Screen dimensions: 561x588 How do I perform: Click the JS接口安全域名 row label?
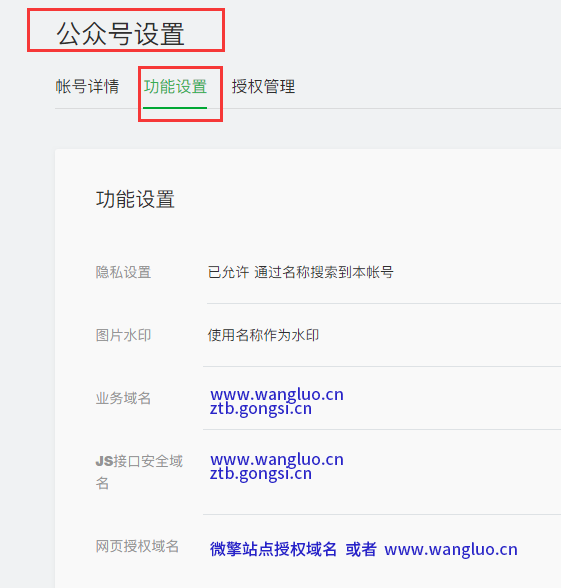[x=139, y=472]
